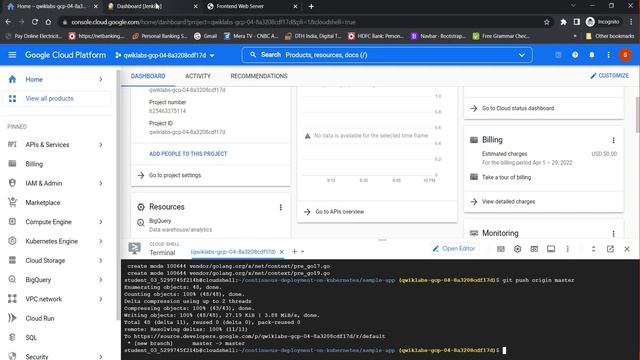
Task: Open the hamburger navigation menu
Action: pyautogui.click(x=12, y=55)
